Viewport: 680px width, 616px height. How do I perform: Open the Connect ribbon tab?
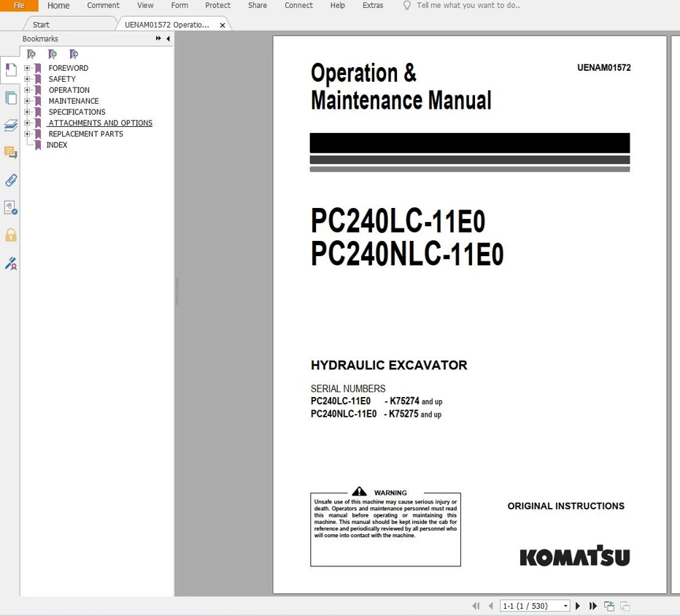coord(298,6)
